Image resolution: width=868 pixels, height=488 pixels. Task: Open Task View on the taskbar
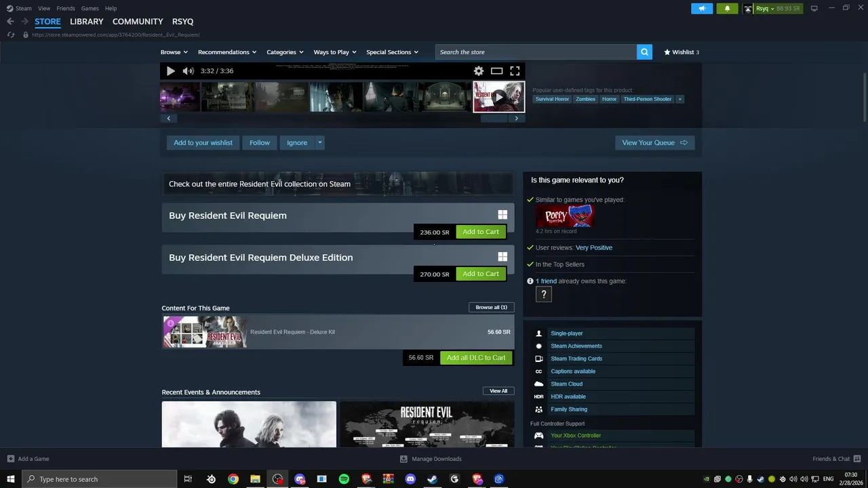point(188,479)
